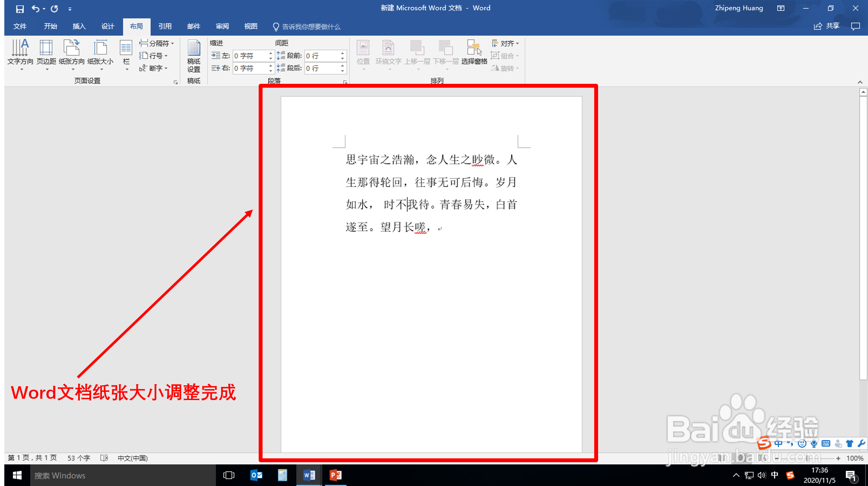Expand the Line Numbers (行号) dropdown
Screen dimensions: 868x486
coord(153,56)
